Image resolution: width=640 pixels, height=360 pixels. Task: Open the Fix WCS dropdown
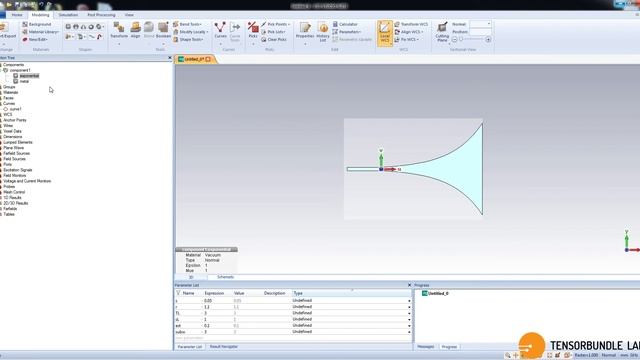tap(407, 40)
